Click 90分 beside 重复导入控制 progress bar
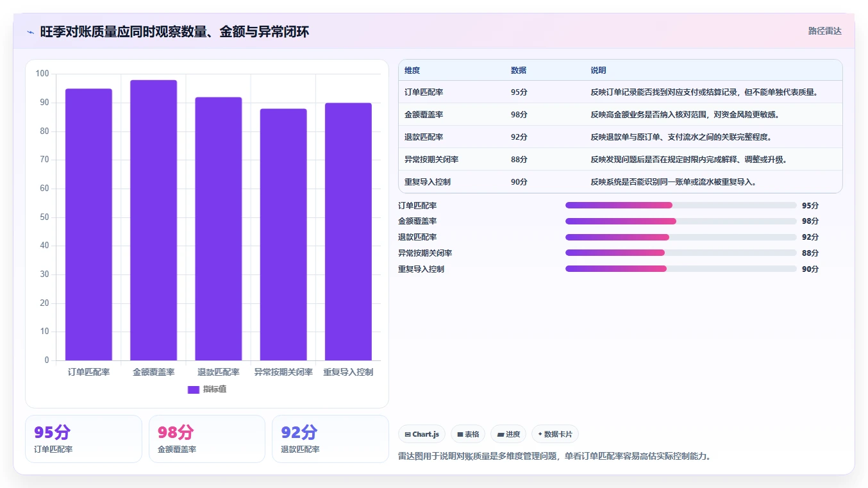 [x=810, y=269]
